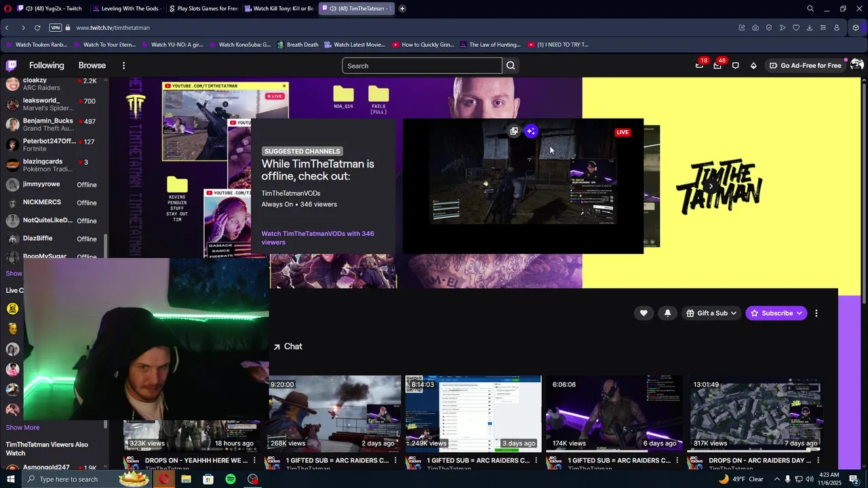
Task: Toggle notifications bell for TimTheTatman
Action: (x=667, y=313)
